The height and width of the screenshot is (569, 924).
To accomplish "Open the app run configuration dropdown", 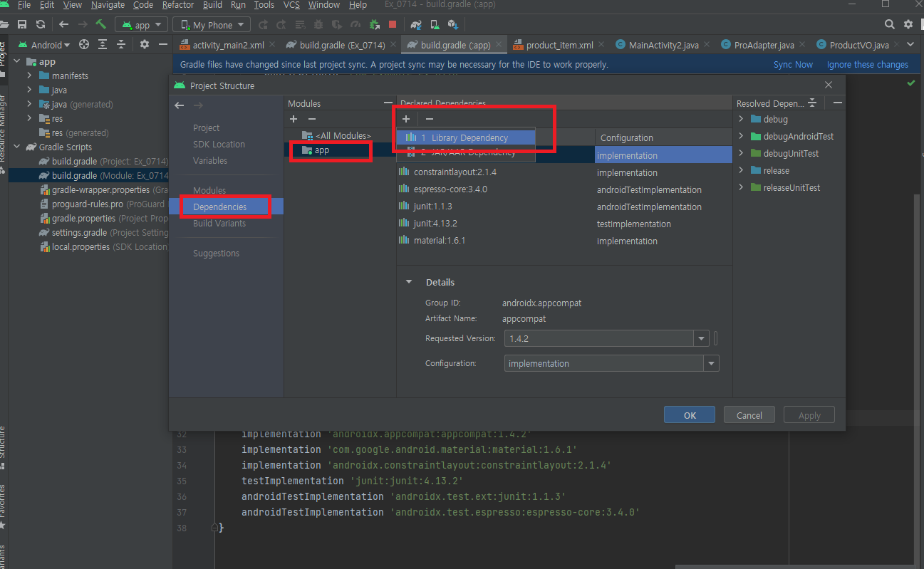I will (141, 25).
